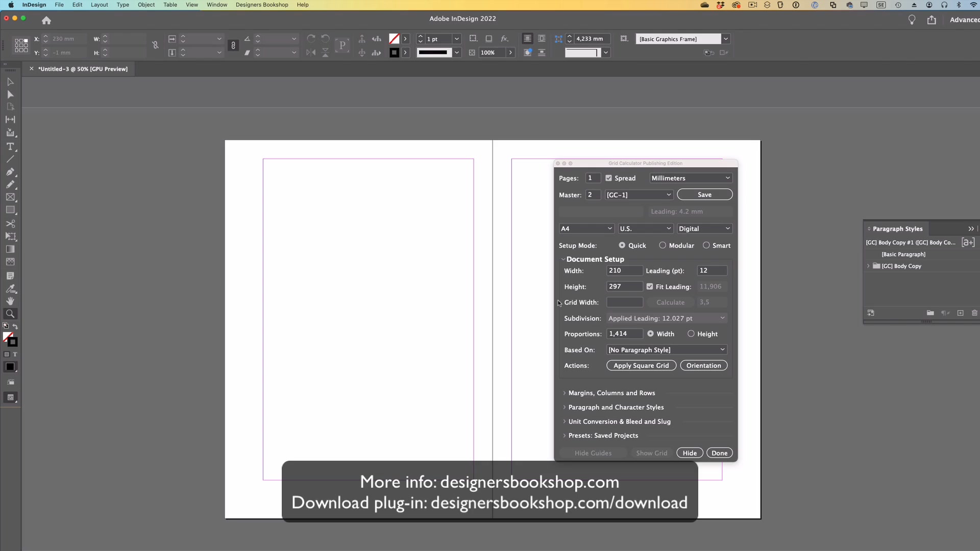This screenshot has width=980, height=551.
Task: Select the Hand tool
Action: [10, 302]
